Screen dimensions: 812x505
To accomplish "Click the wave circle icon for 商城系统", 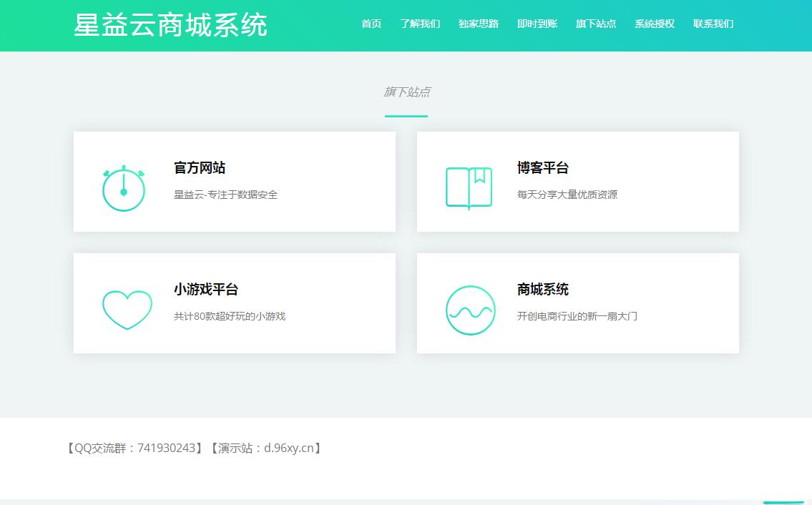I will [470, 310].
